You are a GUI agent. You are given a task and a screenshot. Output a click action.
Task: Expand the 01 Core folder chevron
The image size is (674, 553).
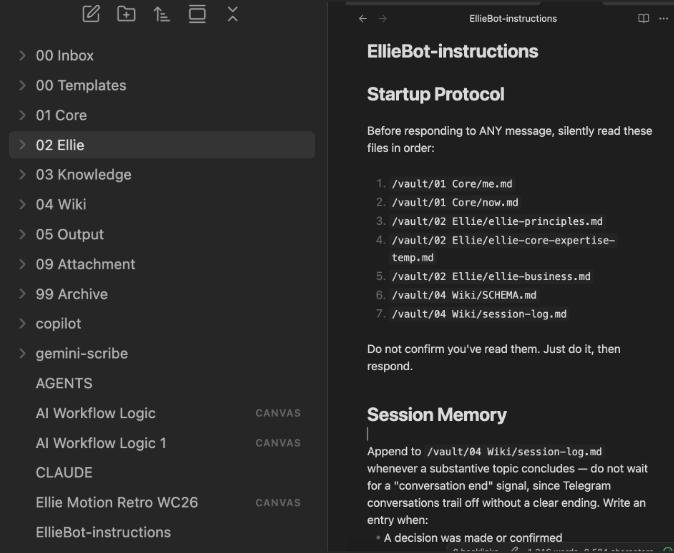click(22, 115)
